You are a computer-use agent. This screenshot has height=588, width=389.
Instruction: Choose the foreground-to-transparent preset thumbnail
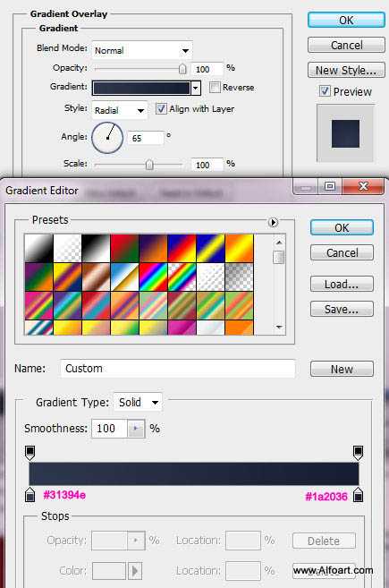[x=67, y=248]
